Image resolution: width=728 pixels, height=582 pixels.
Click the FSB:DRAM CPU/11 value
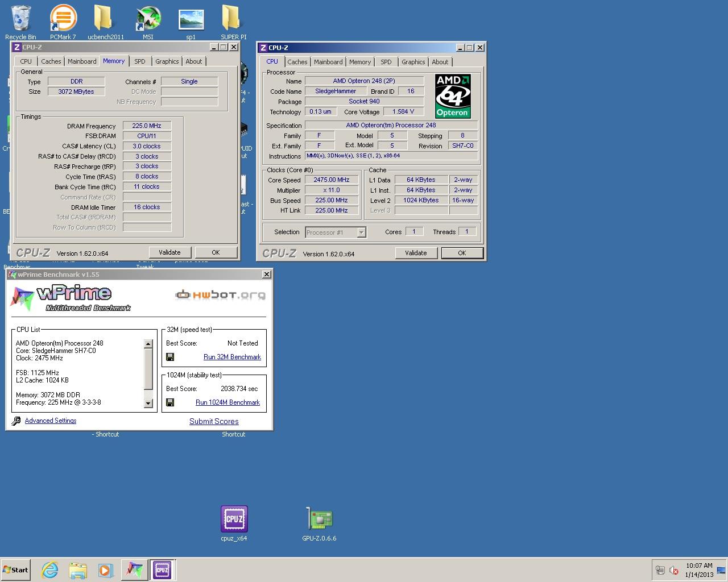click(147, 136)
